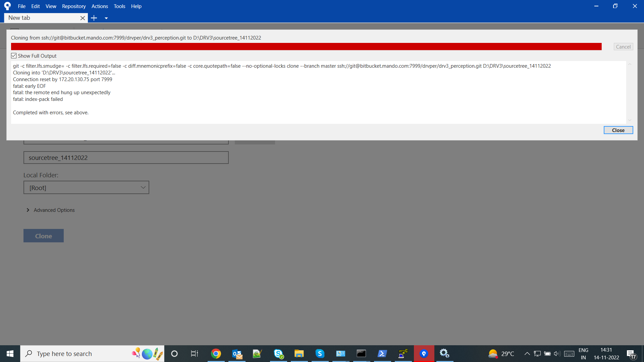Click 'Completed with errors, see above.' text
Screen dimensions: 644x362
tap(51, 113)
